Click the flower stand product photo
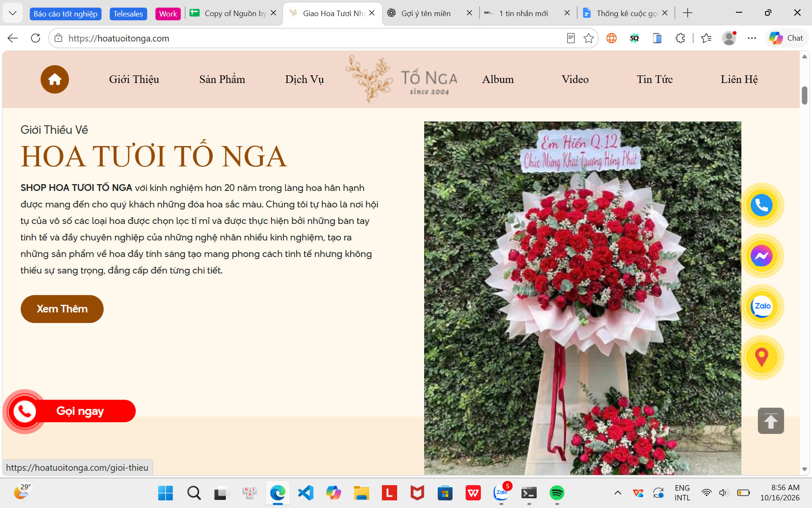This screenshot has height=508, width=812. [x=582, y=298]
